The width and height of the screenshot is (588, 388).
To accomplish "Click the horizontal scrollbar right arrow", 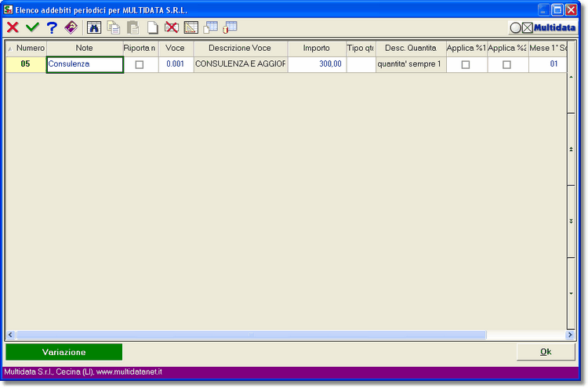I will coord(570,335).
